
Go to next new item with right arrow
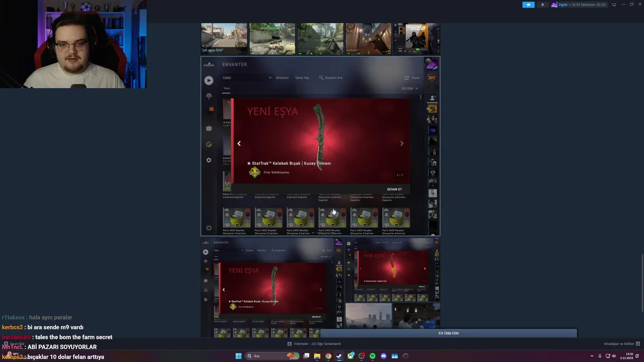[x=401, y=144]
